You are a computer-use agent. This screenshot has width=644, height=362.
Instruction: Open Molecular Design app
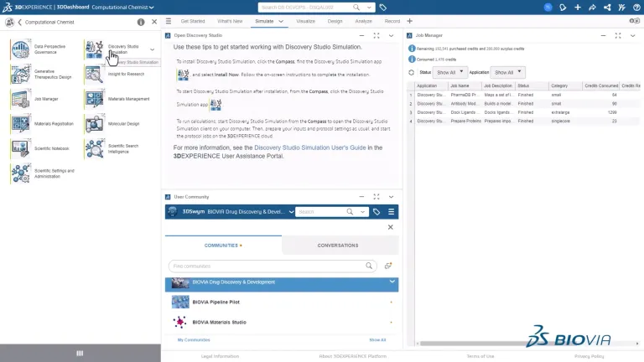(x=95, y=123)
